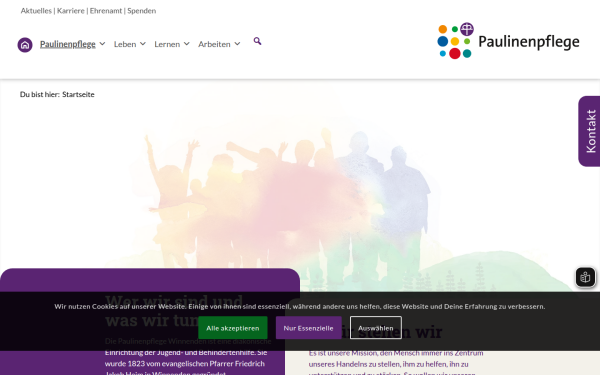This screenshot has width=600, height=375.
Task: Click Alle akzeptieren cookie button
Action: click(x=233, y=328)
